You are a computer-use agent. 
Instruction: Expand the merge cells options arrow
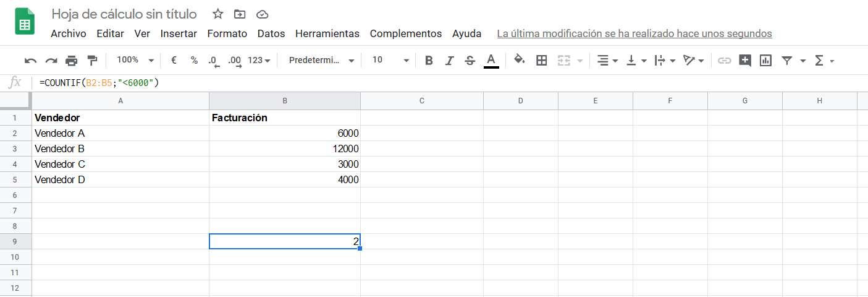580,61
